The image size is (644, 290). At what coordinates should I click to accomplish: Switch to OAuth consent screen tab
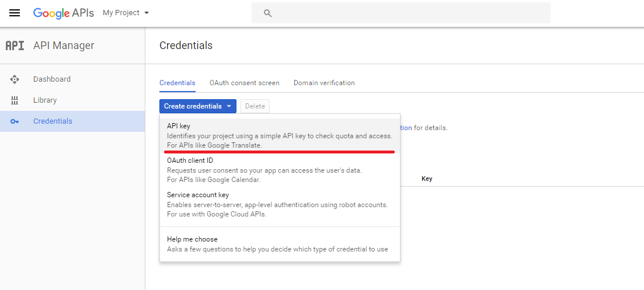pos(245,83)
